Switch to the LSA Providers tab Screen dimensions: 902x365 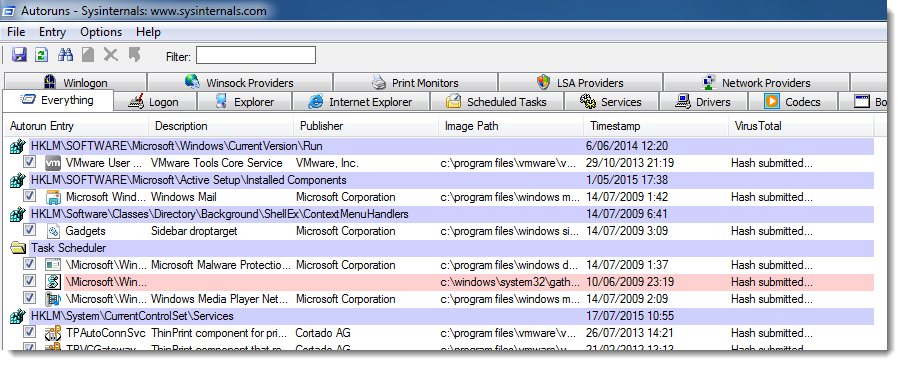click(580, 82)
